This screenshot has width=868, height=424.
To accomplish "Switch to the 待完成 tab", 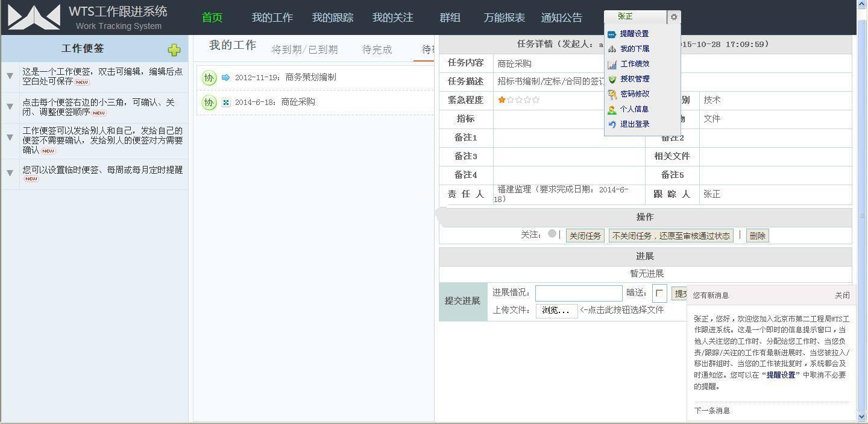I will (x=377, y=50).
